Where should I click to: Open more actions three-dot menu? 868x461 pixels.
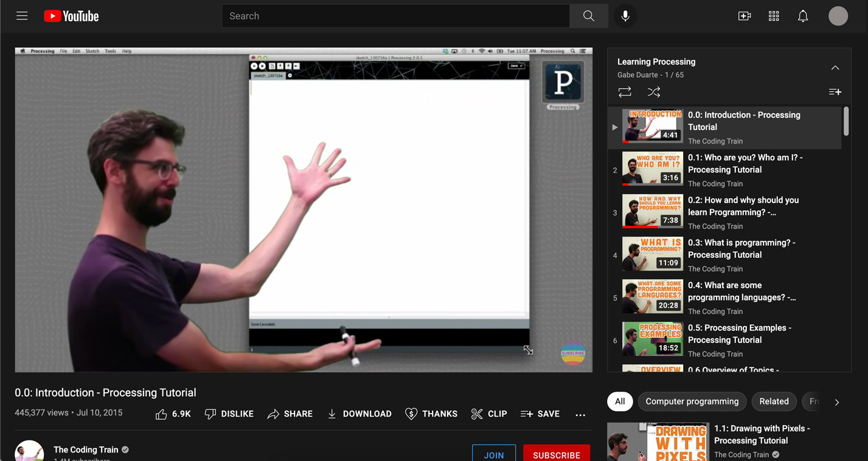(x=580, y=415)
